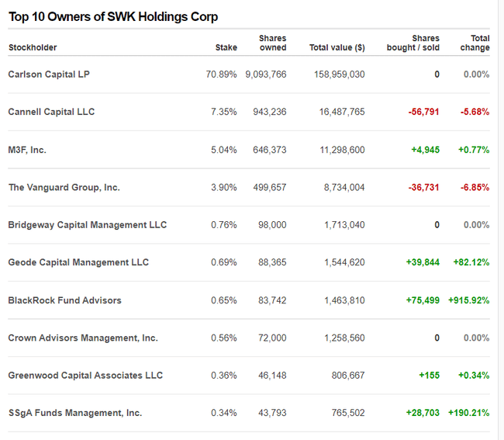The width and height of the screenshot is (504, 440).
Task: Open Bridgeway Capital Management LLC entry
Action: [87, 225]
